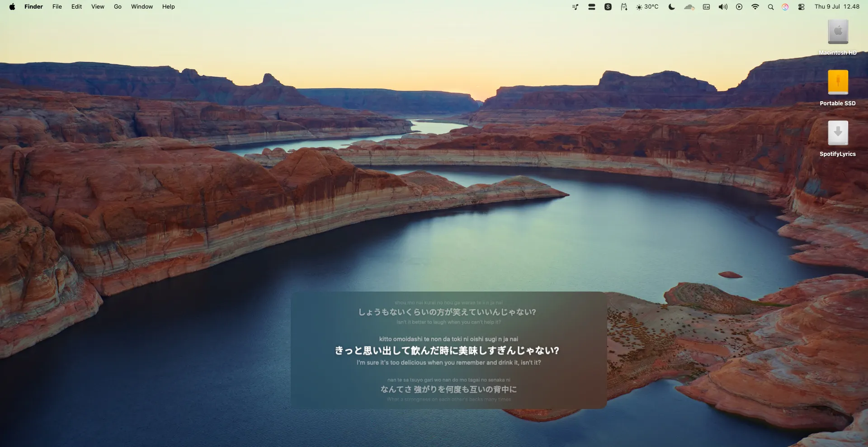Viewport: 868px width, 447px height.
Task: Click the current lyric "きっと思い出して飲んだ時に"
Action: point(447,351)
